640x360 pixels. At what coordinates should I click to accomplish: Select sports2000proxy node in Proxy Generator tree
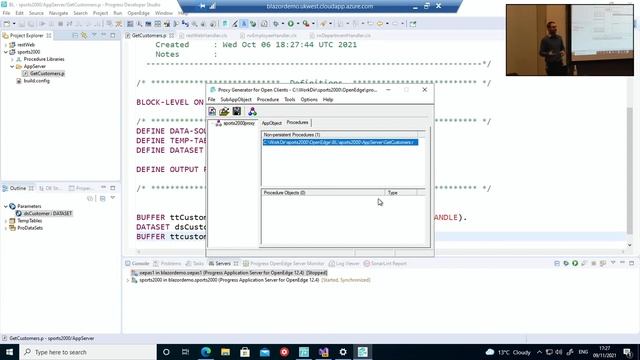pyautogui.click(x=239, y=123)
